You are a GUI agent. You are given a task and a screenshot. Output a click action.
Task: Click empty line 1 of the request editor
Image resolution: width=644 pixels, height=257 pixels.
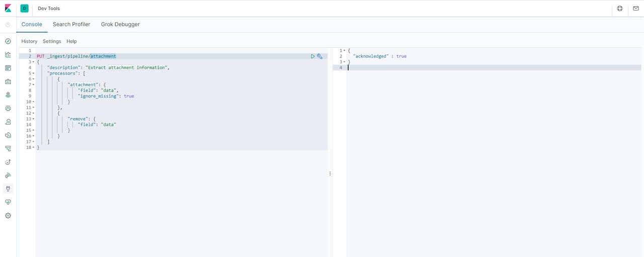[182, 51]
